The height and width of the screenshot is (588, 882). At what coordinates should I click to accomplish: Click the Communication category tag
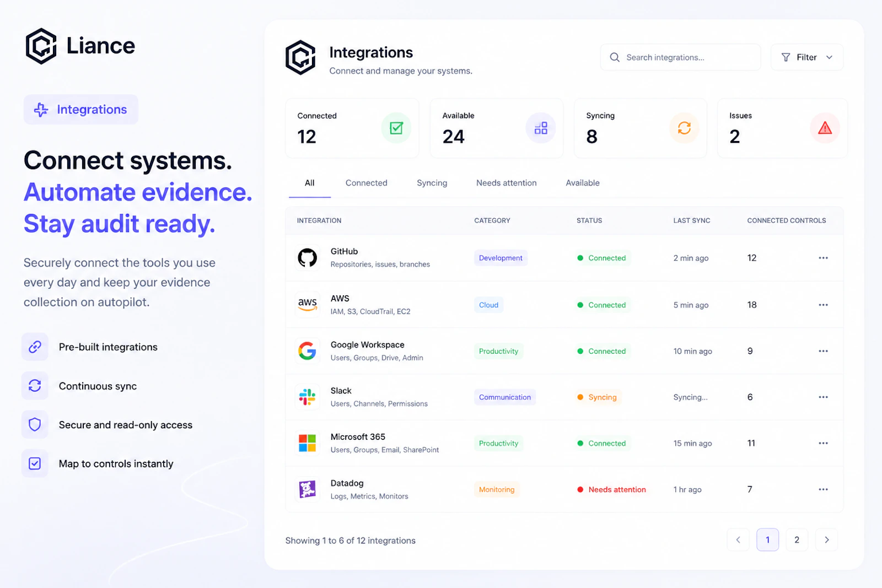tap(505, 397)
